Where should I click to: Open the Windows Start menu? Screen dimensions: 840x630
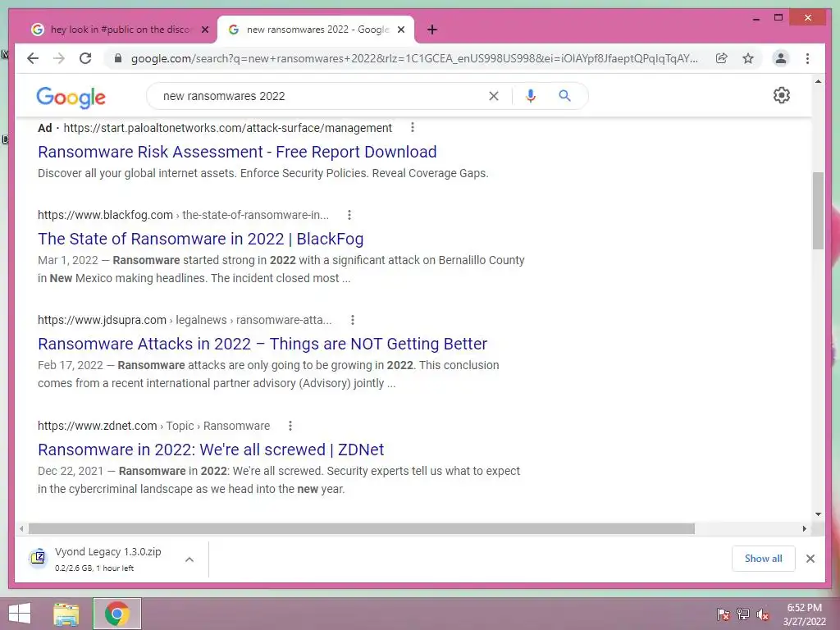[x=20, y=614]
